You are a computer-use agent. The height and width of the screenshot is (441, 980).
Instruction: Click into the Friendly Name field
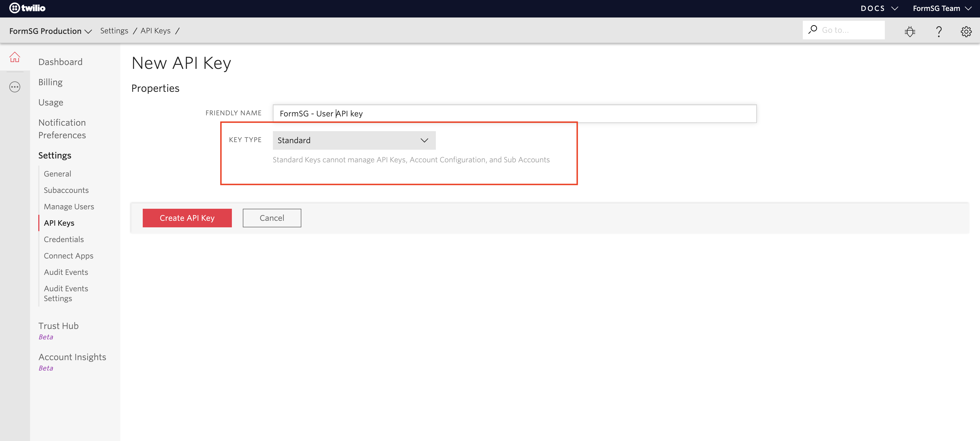pos(514,114)
